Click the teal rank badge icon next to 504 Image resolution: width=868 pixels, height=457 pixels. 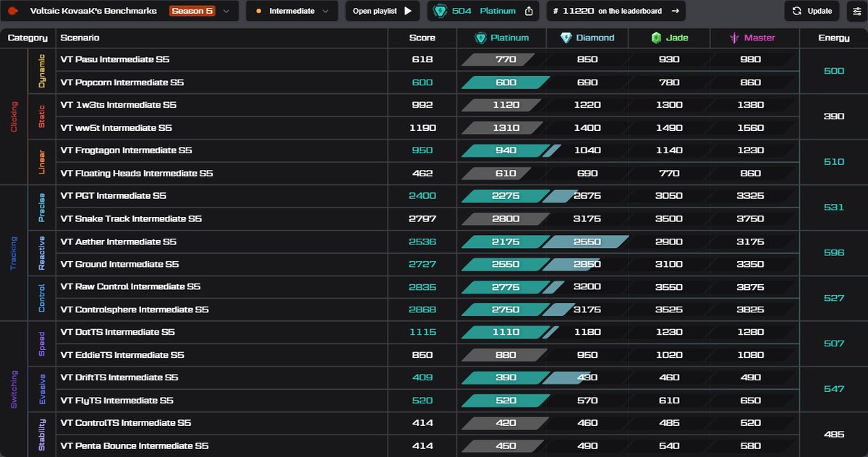440,11
